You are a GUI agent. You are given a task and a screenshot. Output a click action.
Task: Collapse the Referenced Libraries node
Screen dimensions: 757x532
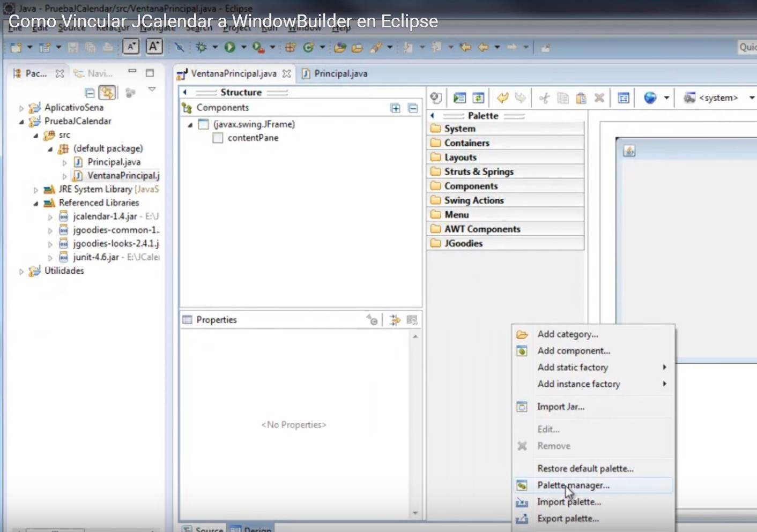[x=36, y=204]
